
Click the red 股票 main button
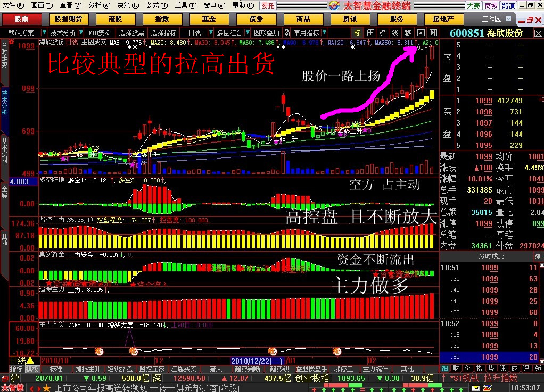coord(22,19)
